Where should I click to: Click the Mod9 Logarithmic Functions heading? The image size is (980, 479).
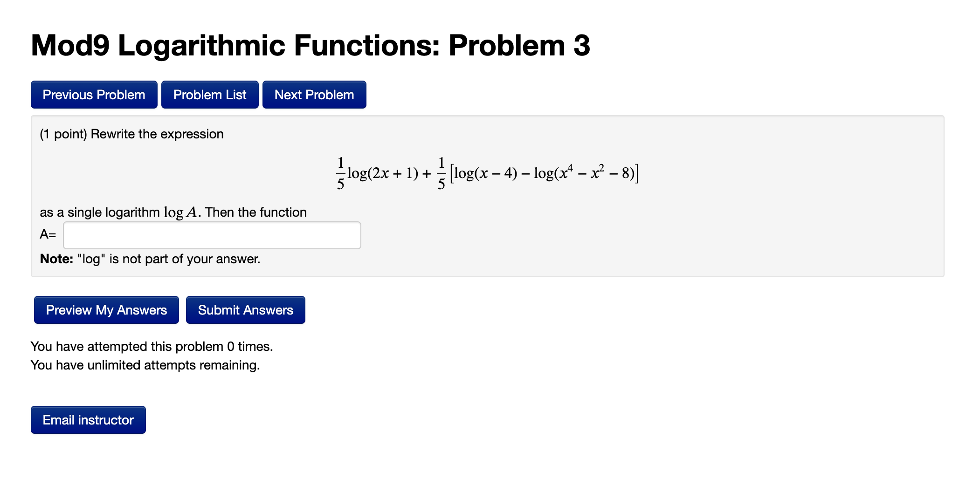coord(310,45)
